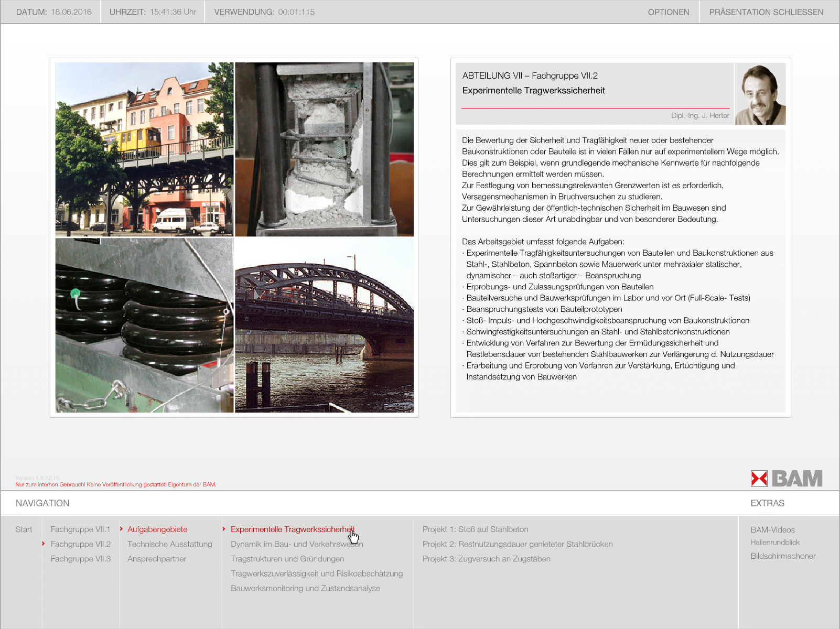This screenshot has width=840, height=629.
Task: Click the BAM logo
Action: tap(786, 479)
